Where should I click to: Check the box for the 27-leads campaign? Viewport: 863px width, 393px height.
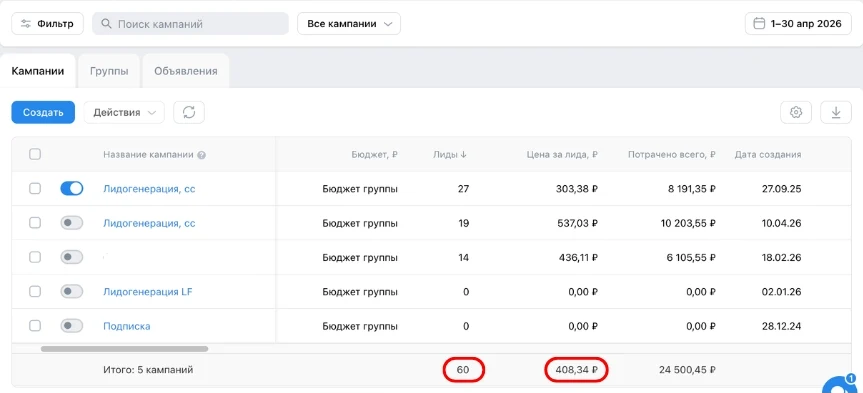(35, 189)
